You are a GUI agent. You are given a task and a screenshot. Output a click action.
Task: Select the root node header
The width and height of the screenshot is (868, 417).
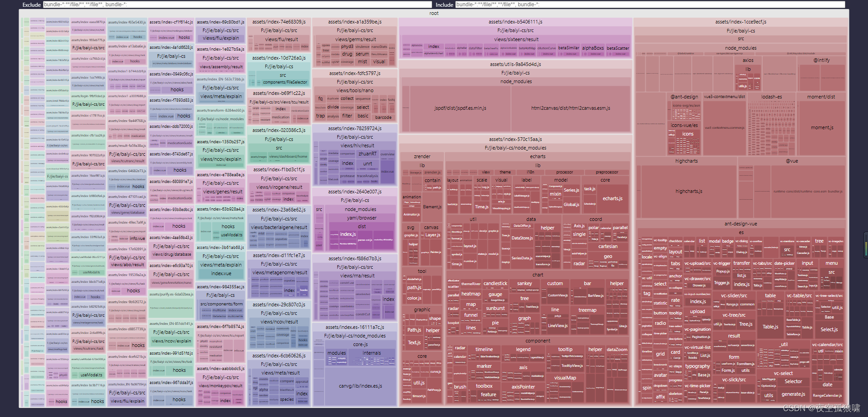[434, 14]
